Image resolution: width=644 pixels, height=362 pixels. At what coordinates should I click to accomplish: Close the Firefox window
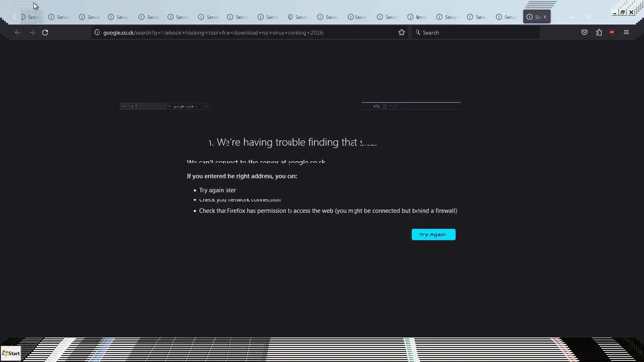pos(631,12)
